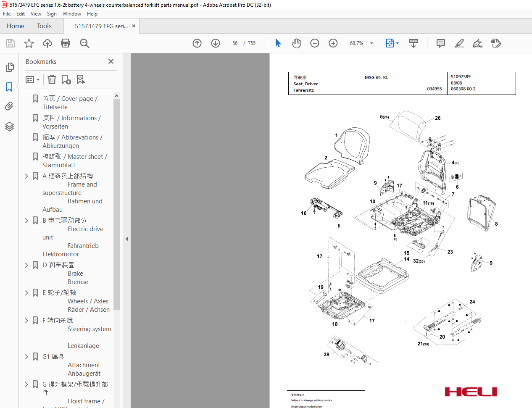Open the File menu

pyautogui.click(x=7, y=14)
